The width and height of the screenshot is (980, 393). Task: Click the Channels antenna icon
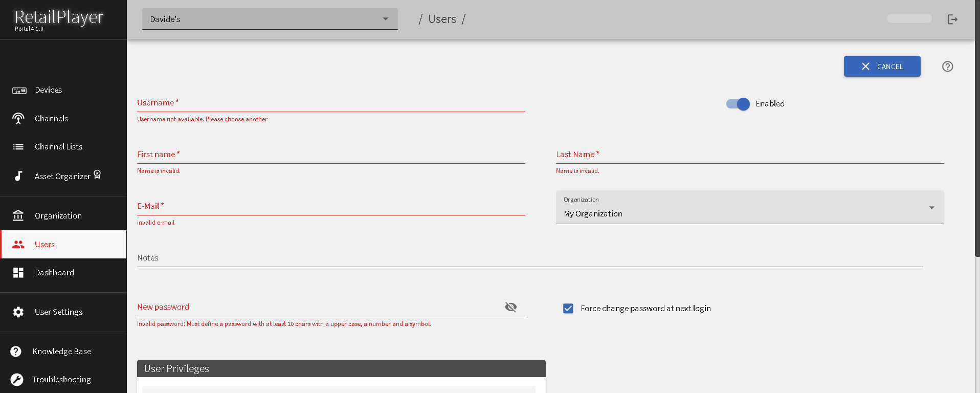pos(18,119)
